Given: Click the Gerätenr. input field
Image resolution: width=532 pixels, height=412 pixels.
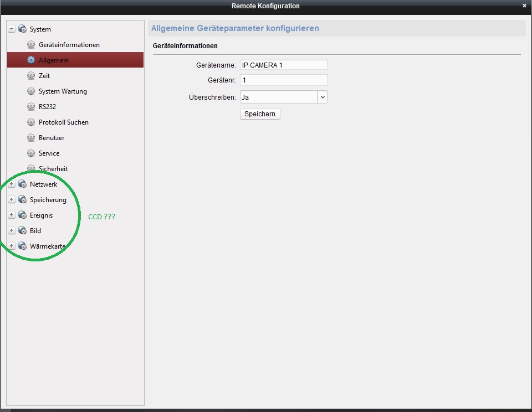Looking at the screenshot, I should click(283, 80).
